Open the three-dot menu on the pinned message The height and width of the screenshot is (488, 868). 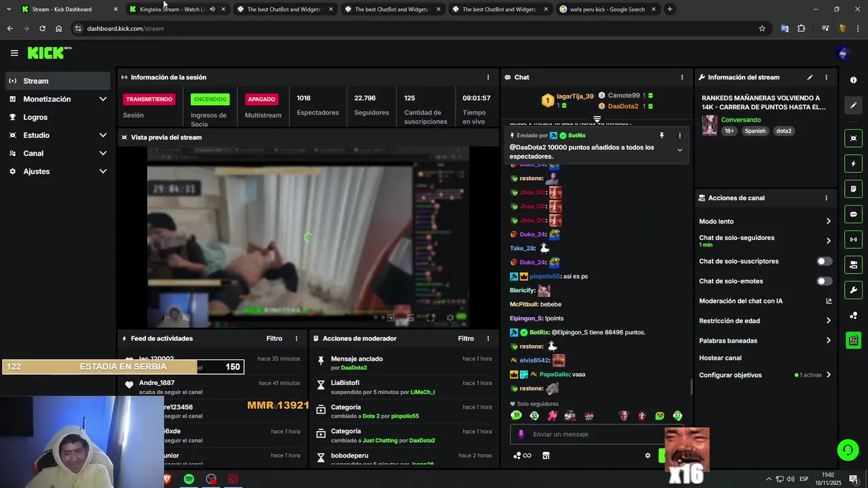679,136
